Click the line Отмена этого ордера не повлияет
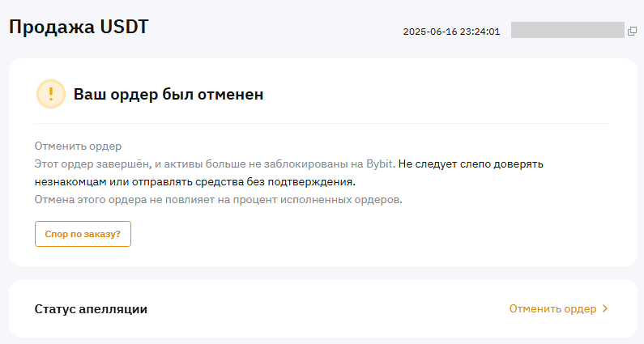The height and width of the screenshot is (344, 644). click(218, 199)
